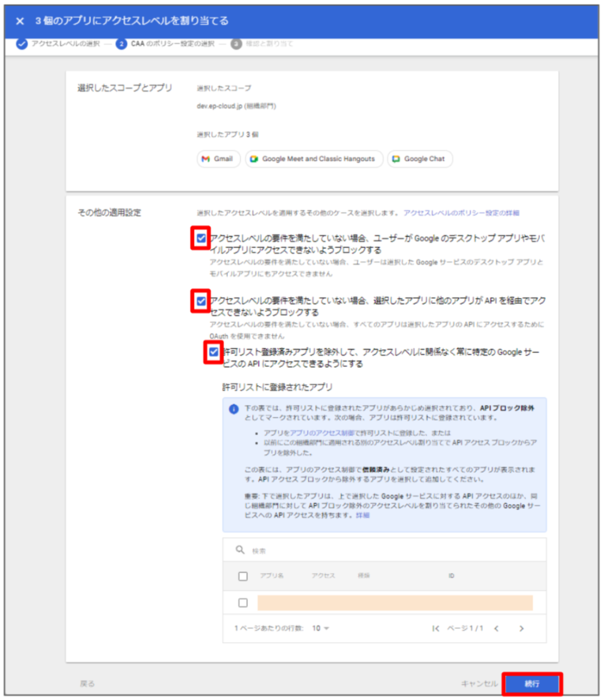603x700 pixels.
Task: Click the ページ 1 / 1 indicator
Action: [x=465, y=629]
